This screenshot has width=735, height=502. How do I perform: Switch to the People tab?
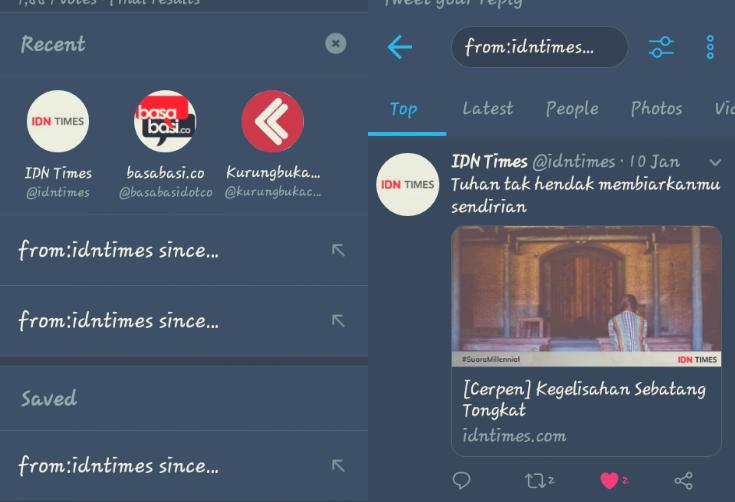[x=572, y=109]
